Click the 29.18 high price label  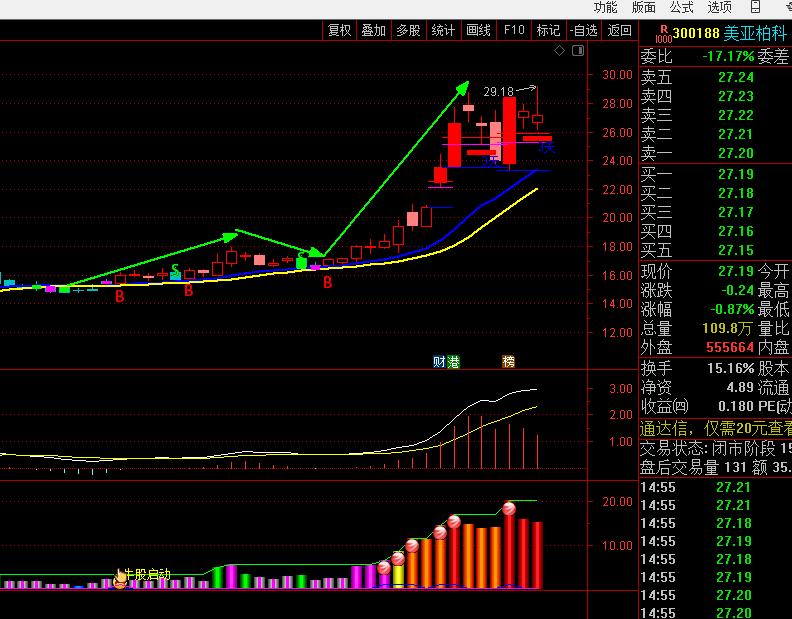pyautogui.click(x=498, y=92)
